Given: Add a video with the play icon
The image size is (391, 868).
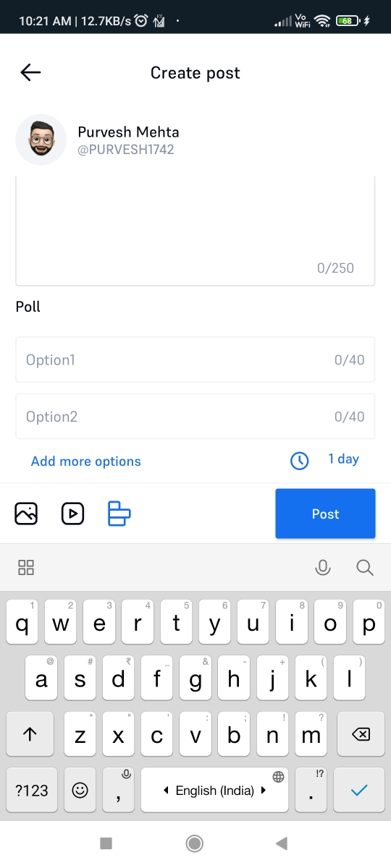Looking at the screenshot, I should pyautogui.click(x=72, y=514).
